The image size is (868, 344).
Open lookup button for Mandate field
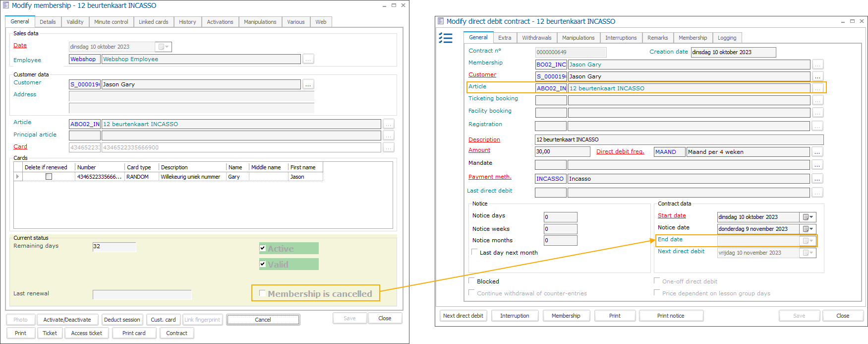(817, 165)
